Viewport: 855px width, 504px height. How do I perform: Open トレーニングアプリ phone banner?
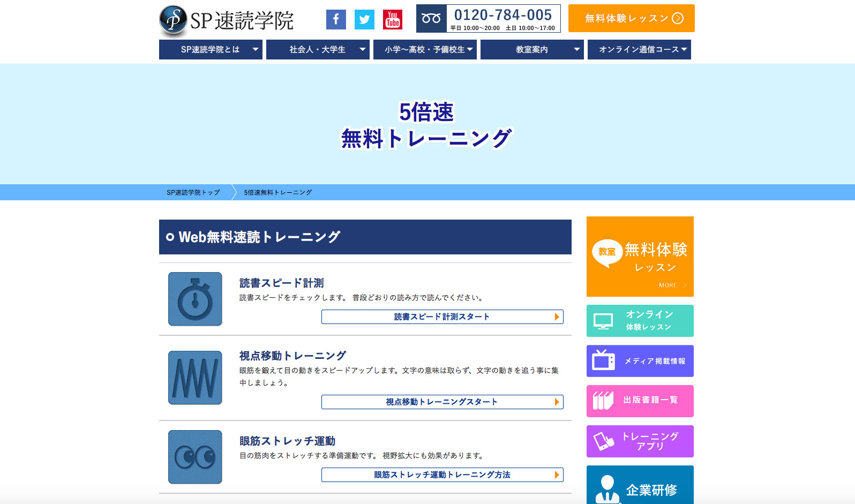coord(640,441)
